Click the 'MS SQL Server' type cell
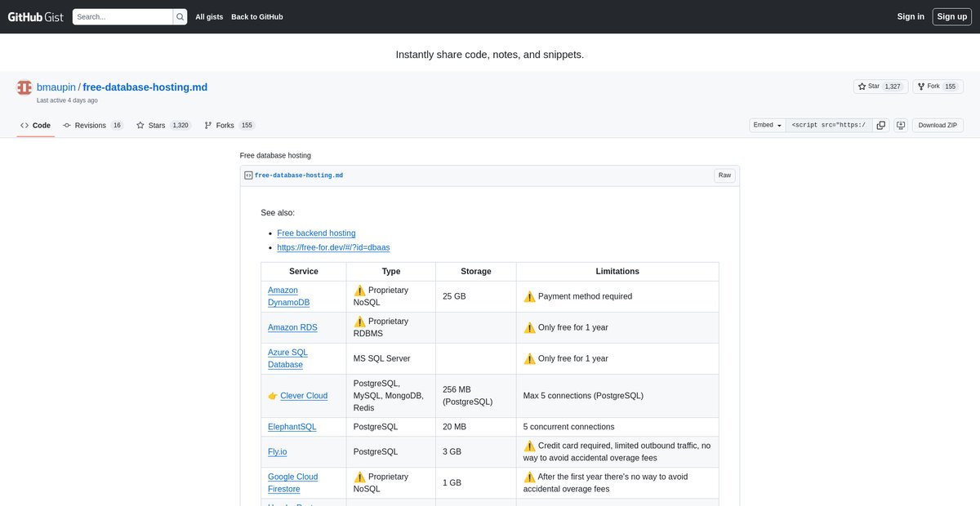The width and height of the screenshot is (980, 506). [x=391, y=358]
